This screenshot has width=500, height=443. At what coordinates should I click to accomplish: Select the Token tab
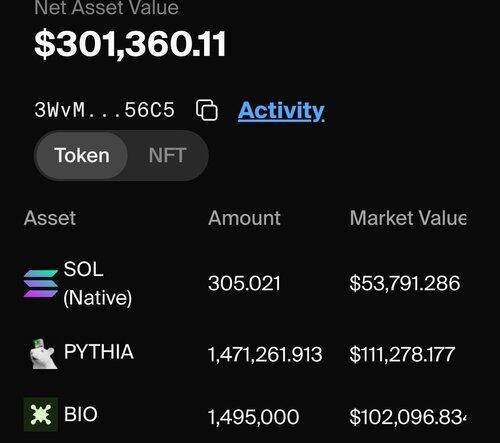click(82, 155)
